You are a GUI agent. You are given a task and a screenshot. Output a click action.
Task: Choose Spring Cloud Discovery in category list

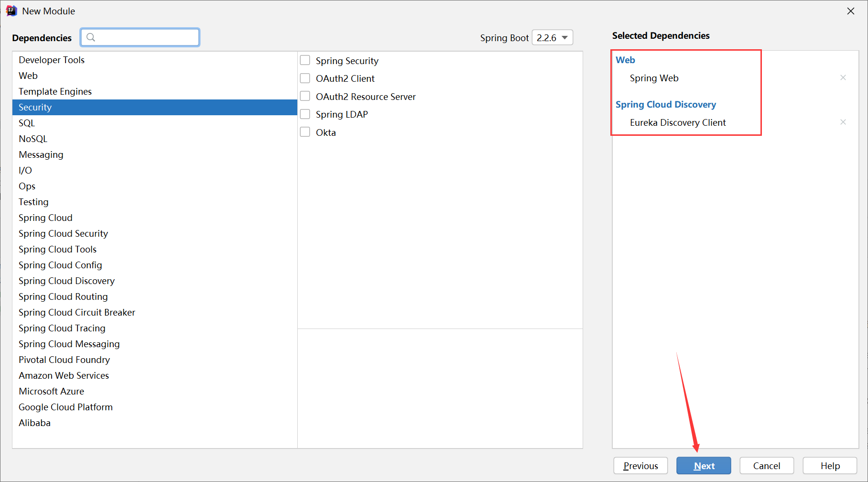[155, 281]
